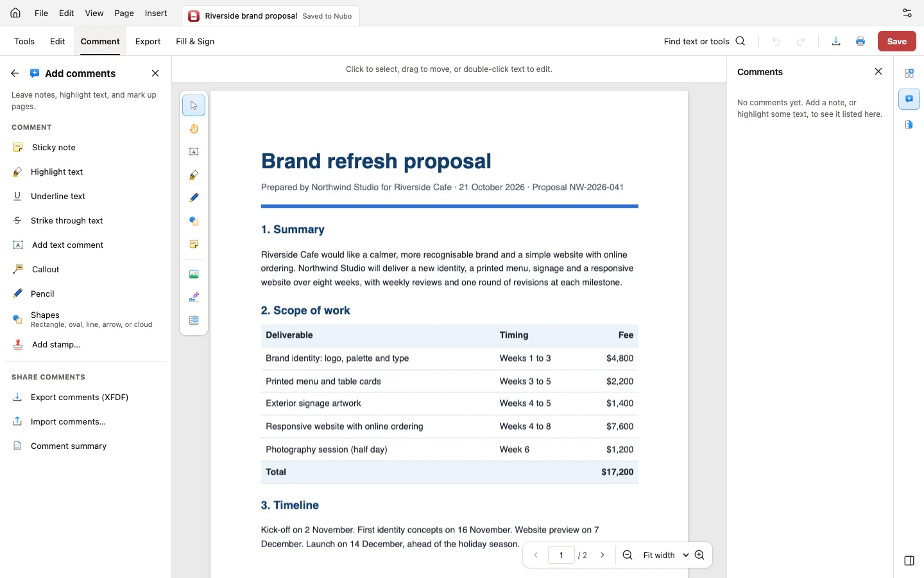Toggle the side panel layout icon at bottom right
924x578 pixels.
909,561
